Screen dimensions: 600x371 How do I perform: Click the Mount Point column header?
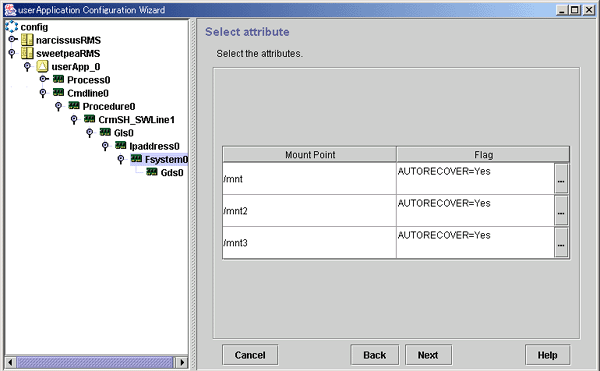(x=310, y=155)
